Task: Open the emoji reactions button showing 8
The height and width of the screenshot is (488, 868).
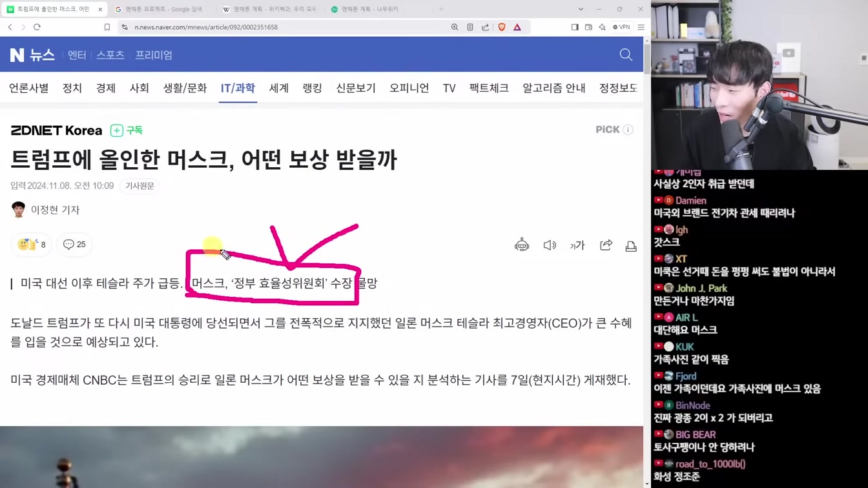Action: (x=31, y=245)
